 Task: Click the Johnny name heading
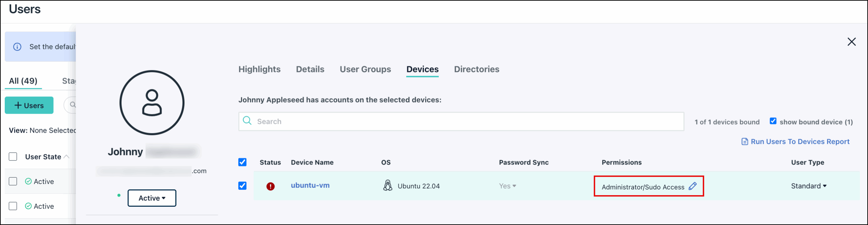(125, 152)
